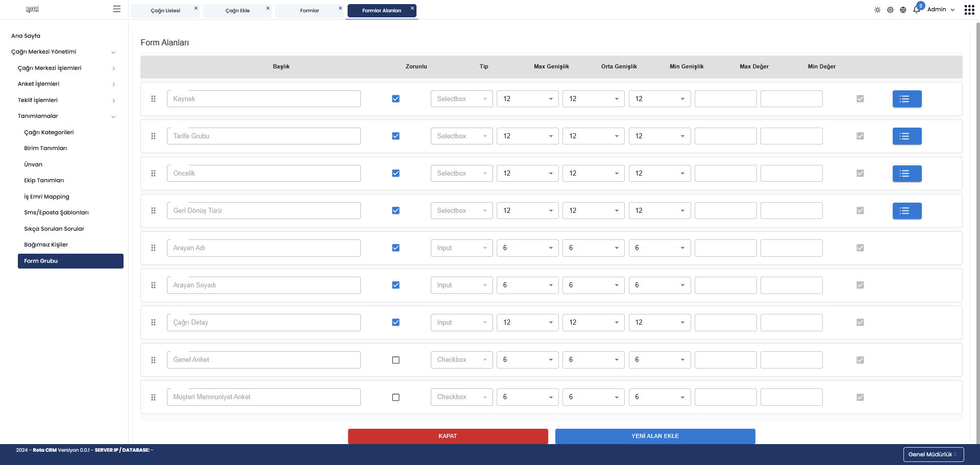Image resolution: width=980 pixels, height=465 pixels.
Task: Uncheck Zorunlu for Oncelik
Action: [x=396, y=174]
